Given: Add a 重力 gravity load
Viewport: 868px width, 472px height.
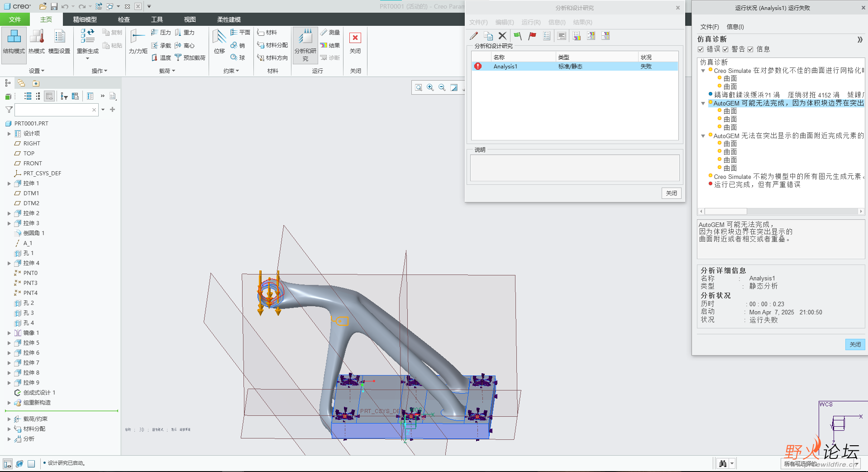Looking at the screenshot, I should tap(185, 32).
